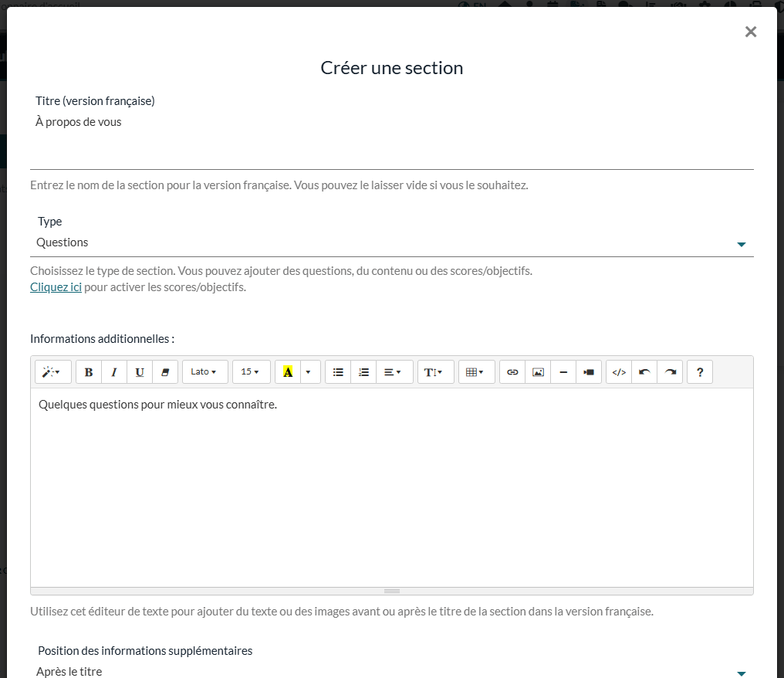Open the magic wand style menu
The height and width of the screenshot is (678, 784).
pyautogui.click(x=53, y=371)
